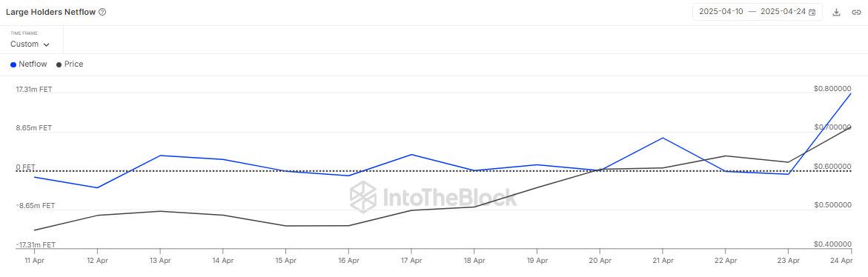
Task: Expand the Custom time frame dropdown
Action: [x=30, y=44]
